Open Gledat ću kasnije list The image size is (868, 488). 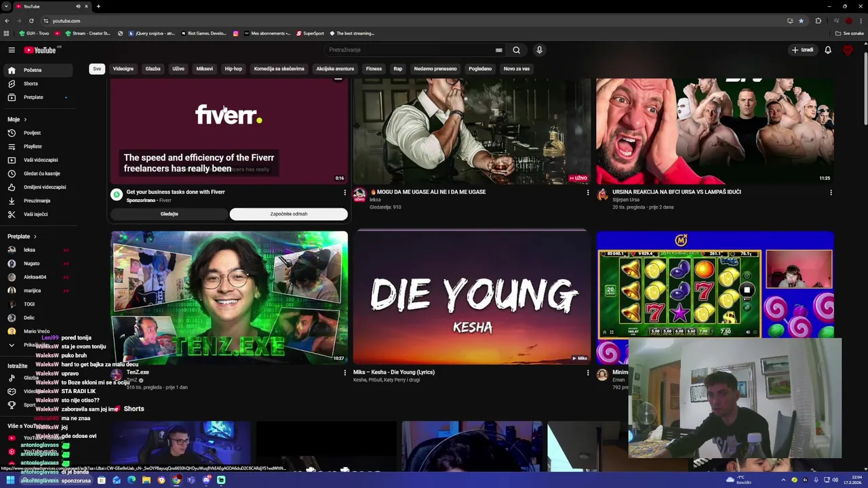(38, 174)
